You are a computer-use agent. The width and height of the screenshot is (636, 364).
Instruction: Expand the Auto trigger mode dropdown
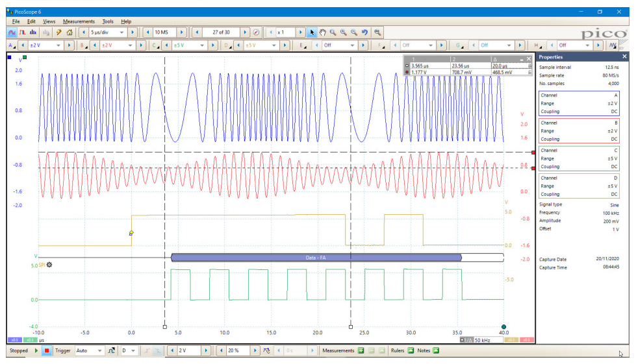point(89,350)
